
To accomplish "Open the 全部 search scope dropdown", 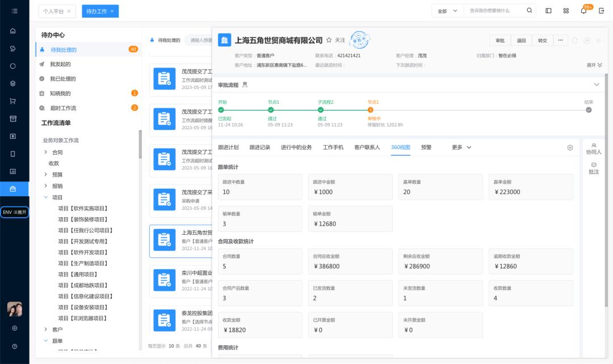I will pyautogui.click(x=446, y=10).
